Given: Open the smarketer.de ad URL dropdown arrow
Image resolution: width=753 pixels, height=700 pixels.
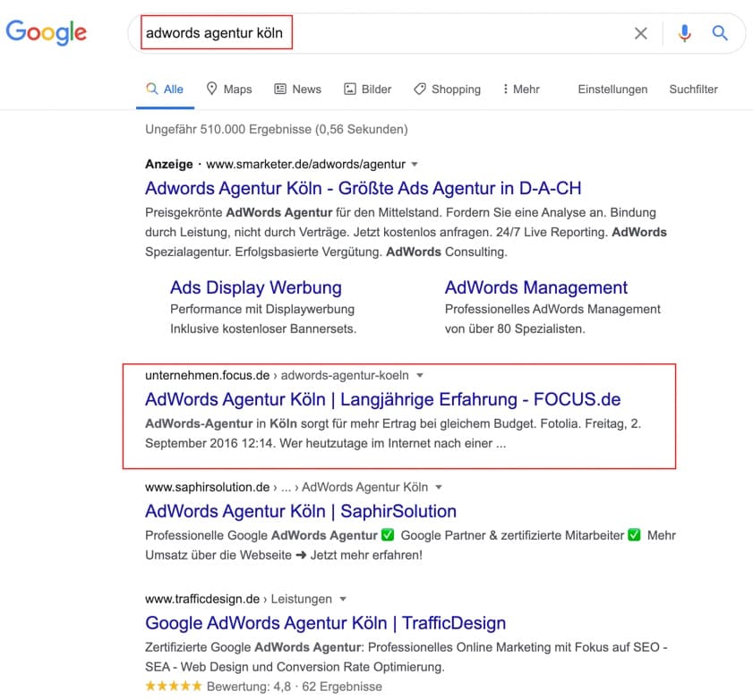Looking at the screenshot, I should coord(415,164).
